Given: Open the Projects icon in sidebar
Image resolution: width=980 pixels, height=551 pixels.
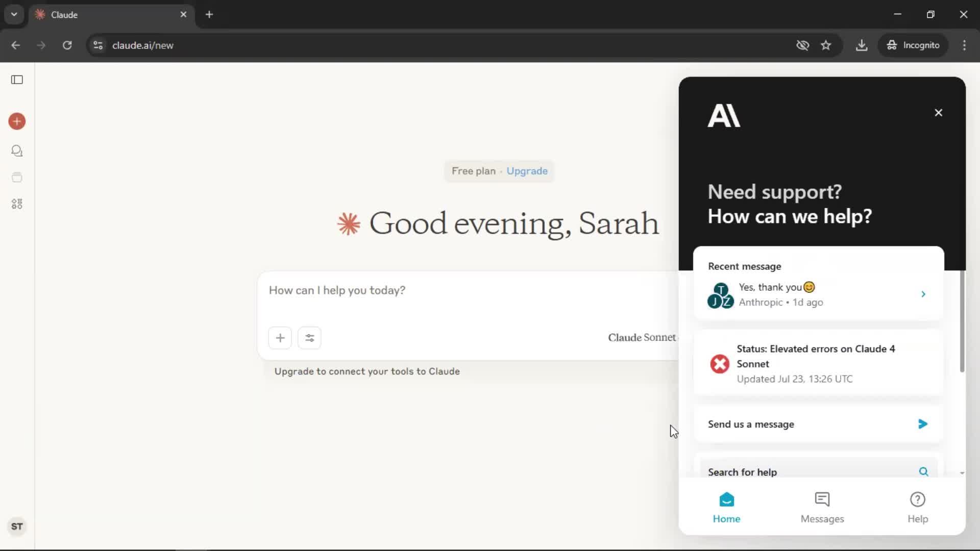Looking at the screenshot, I should (x=17, y=178).
